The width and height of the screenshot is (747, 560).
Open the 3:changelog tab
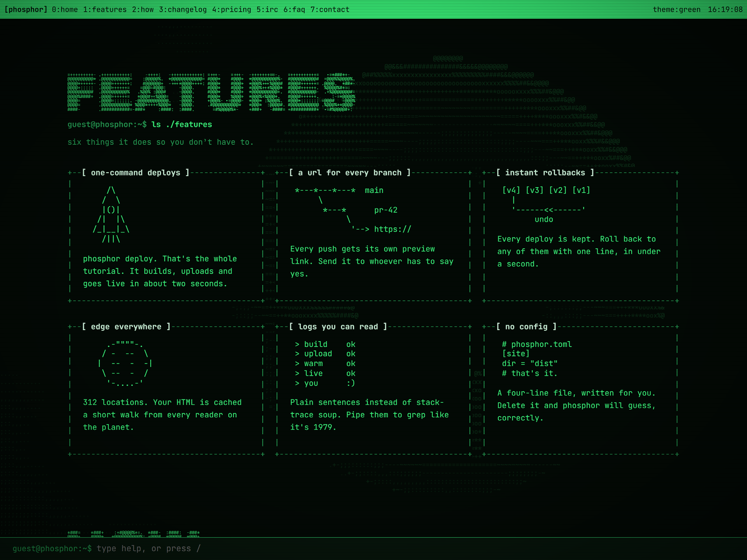point(183,9)
